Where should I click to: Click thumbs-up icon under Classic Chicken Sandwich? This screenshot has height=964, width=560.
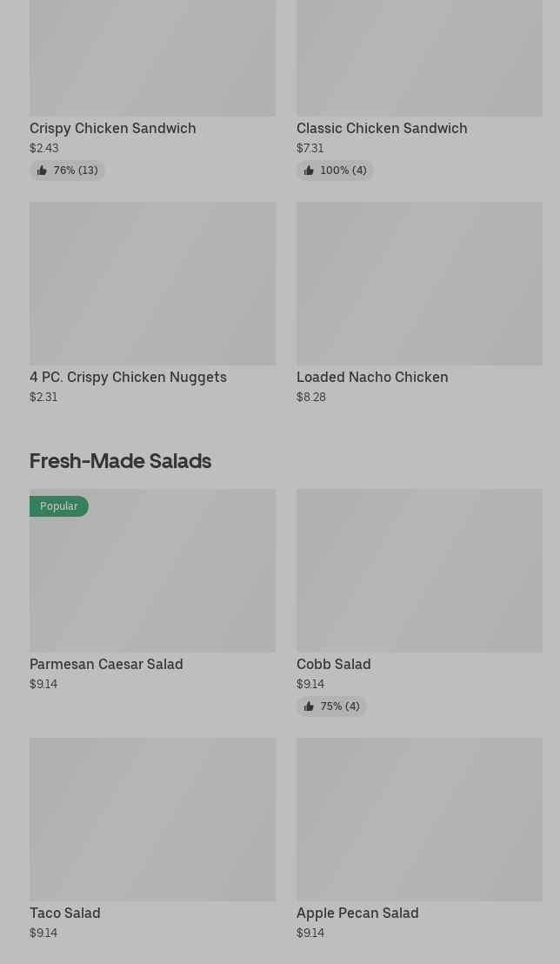(309, 171)
